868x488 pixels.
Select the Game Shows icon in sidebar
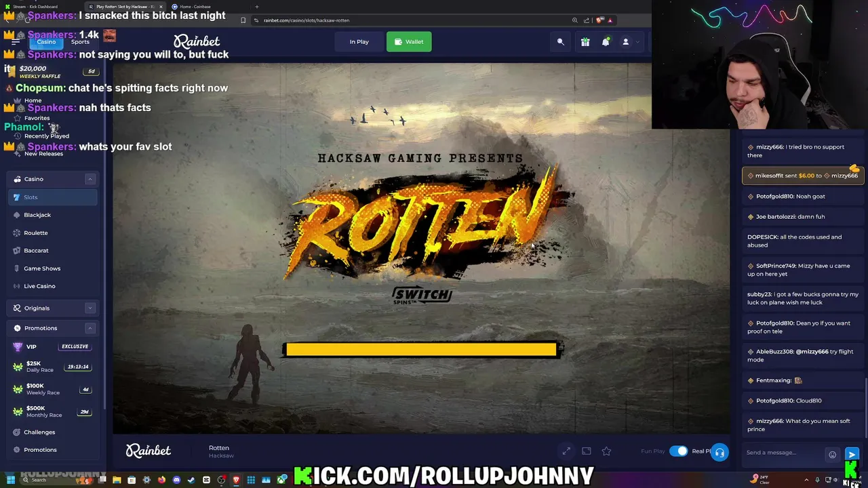click(17, 268)
